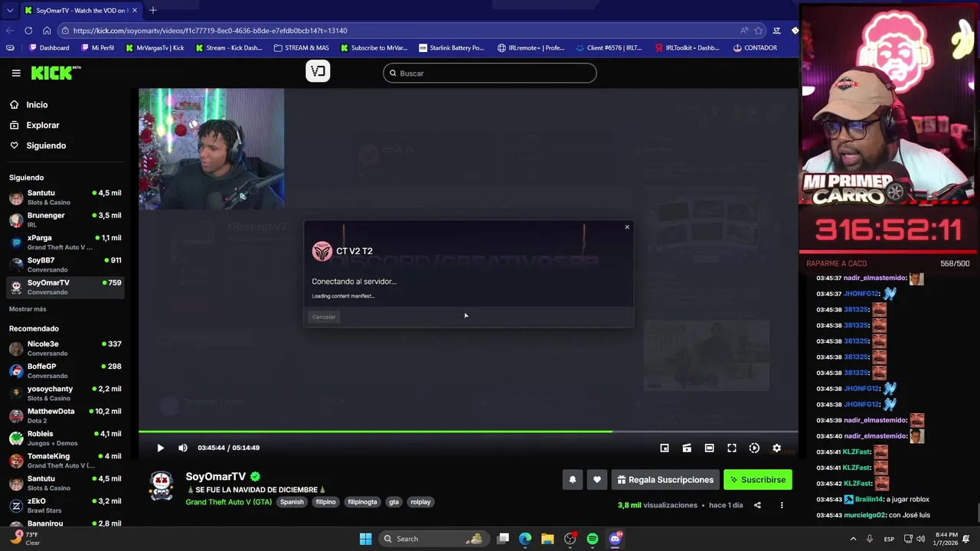Screen dimensions: 980x551
Task: Open the three-dot more options menu
Action: pyautogui.click(x=782, y=505)
